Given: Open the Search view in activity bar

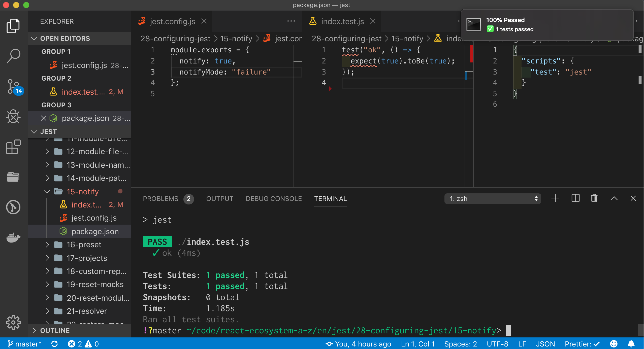Looking at the screenshot, I should click(x=13, y=56).
